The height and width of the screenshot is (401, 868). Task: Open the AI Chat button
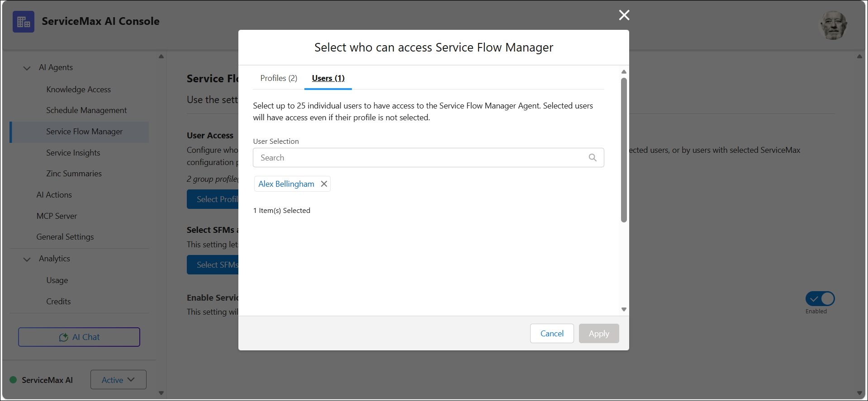click(x=79, y=337)
